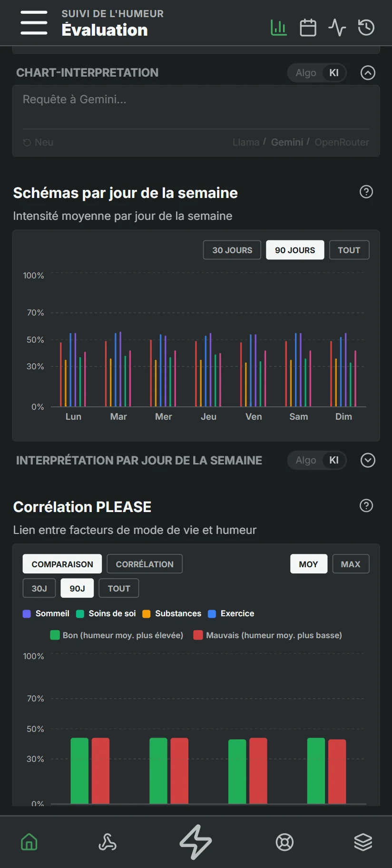Select the 30 JOURS range
Viewport: 392px width, 868px height.
(232, 250)
